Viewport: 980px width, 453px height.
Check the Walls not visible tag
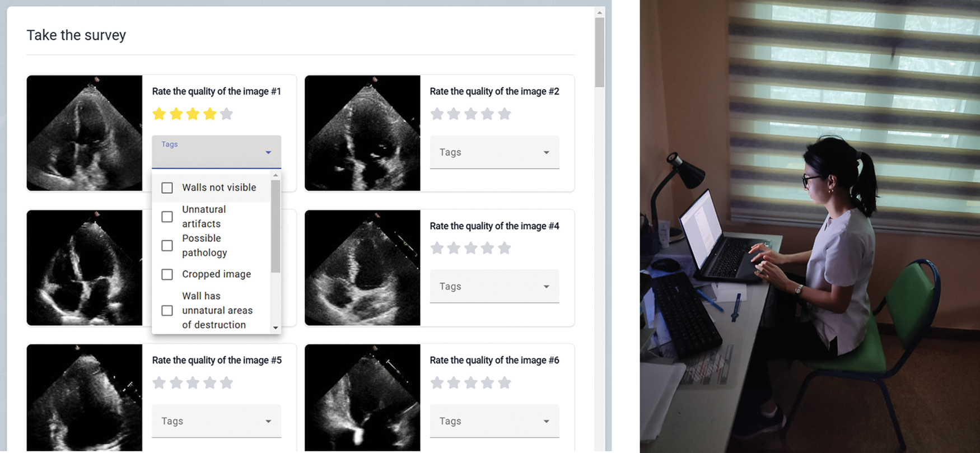(167, 188)
